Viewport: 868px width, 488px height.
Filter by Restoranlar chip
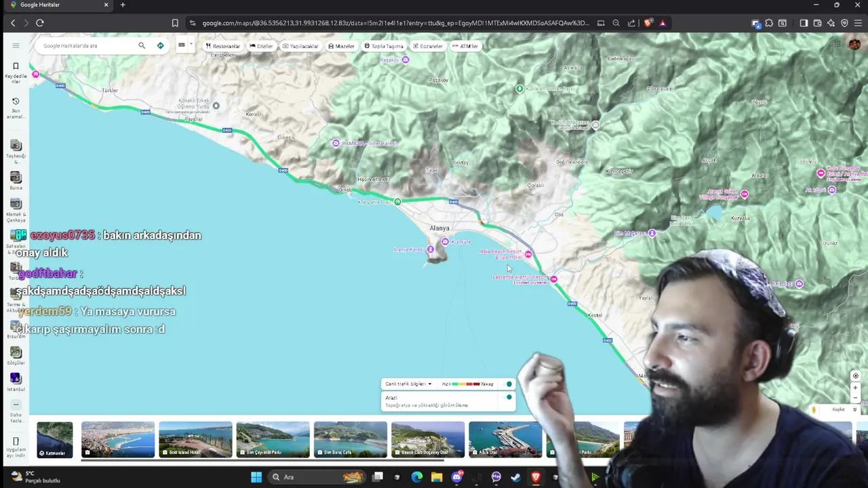[223, 46]
